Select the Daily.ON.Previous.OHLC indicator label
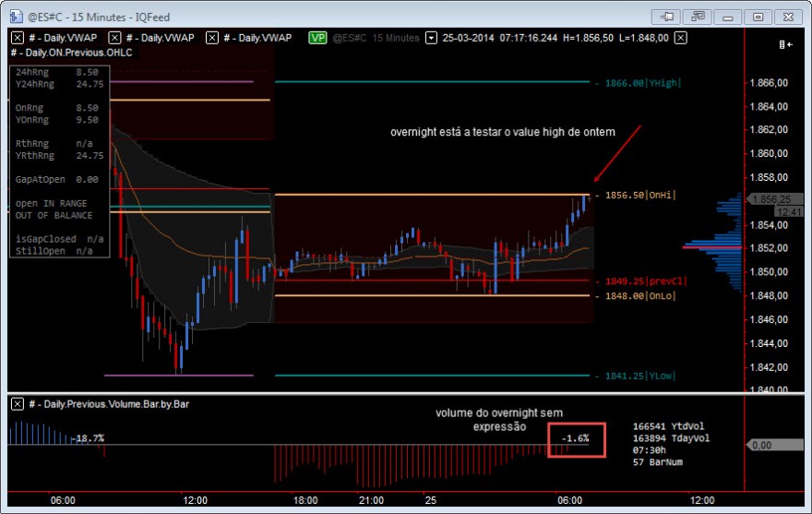This screenshot has width=812, height=514. pos(71,53)
